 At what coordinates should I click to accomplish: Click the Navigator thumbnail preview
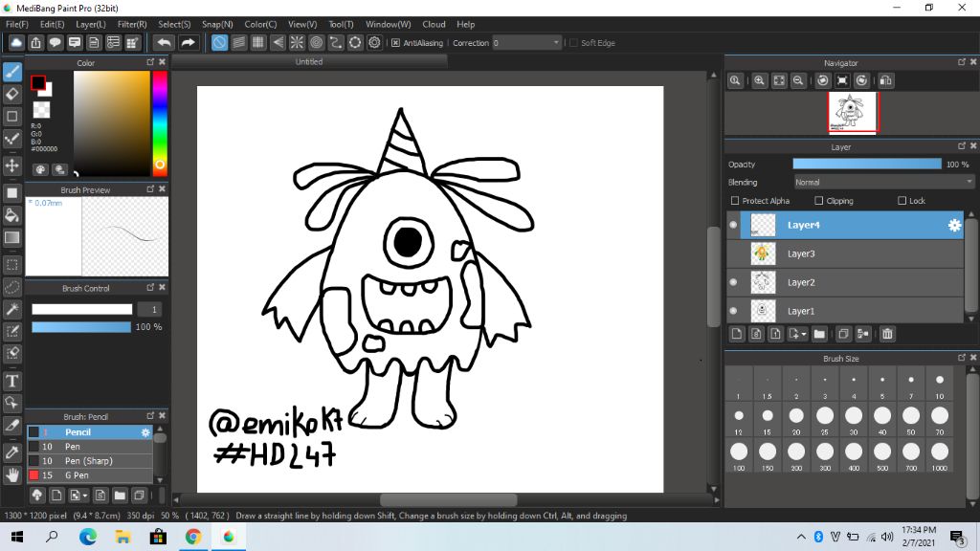(853, 113)
